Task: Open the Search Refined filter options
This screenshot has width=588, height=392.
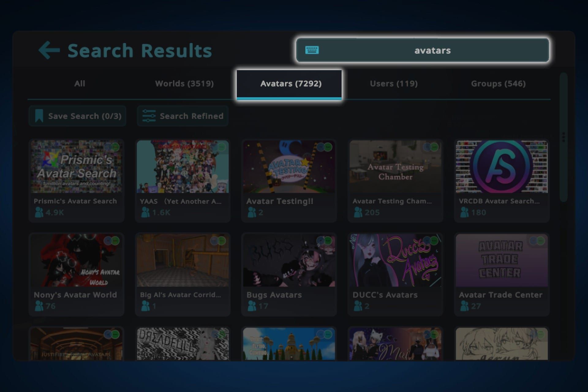Action: (x=183, y=116)
